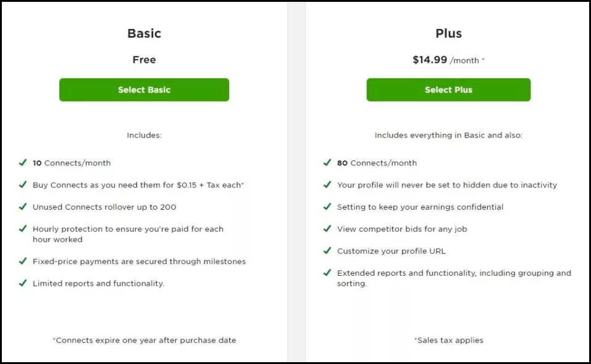Image resolution: width=591 pixels, height=364 pixels.
Task: Click checkmark beside Extended reports feature
Action: pos(327,273)
